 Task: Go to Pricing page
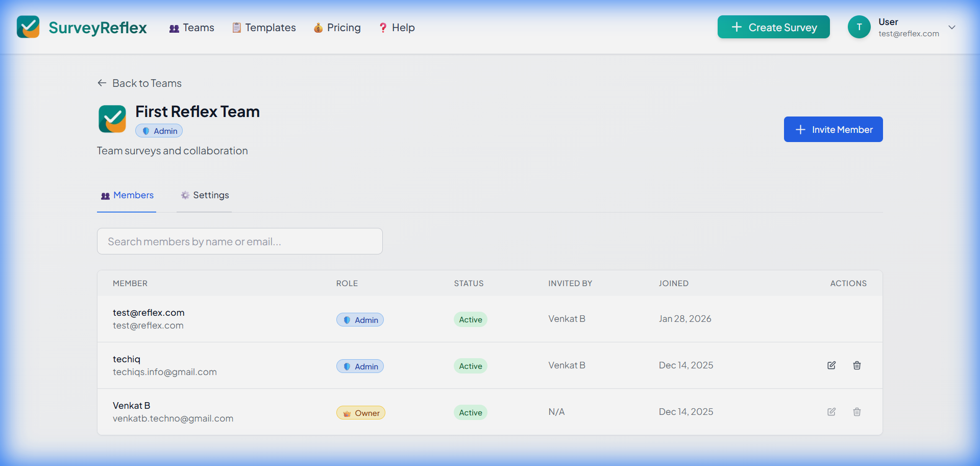[x=337, y=28]
